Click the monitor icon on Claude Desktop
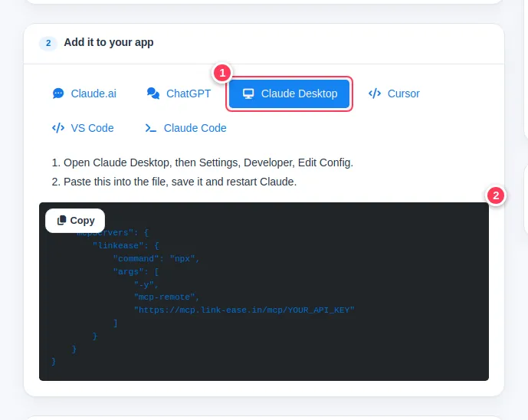The image size is (528, 420). 248,94
